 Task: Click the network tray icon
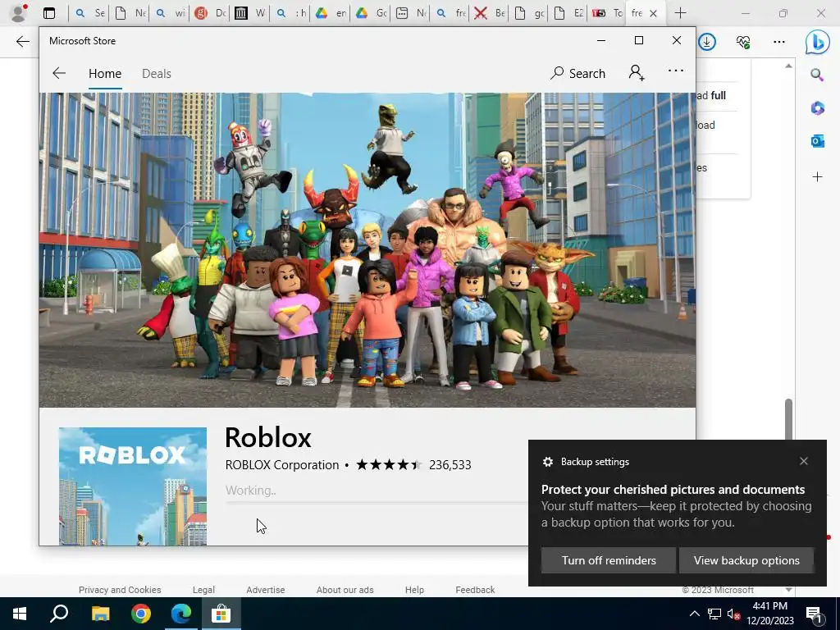(x=714, y=614)
